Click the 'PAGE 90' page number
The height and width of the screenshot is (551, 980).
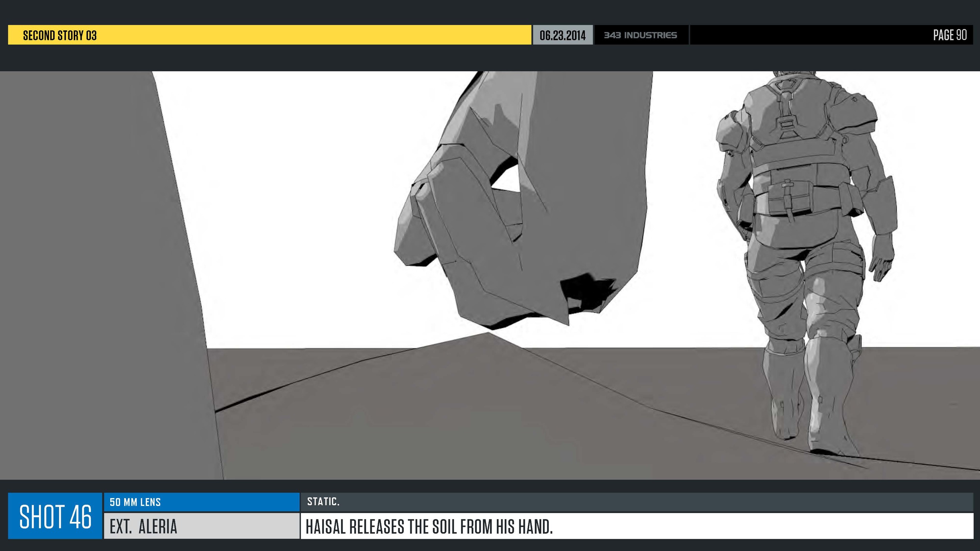(x=950, y=35)
